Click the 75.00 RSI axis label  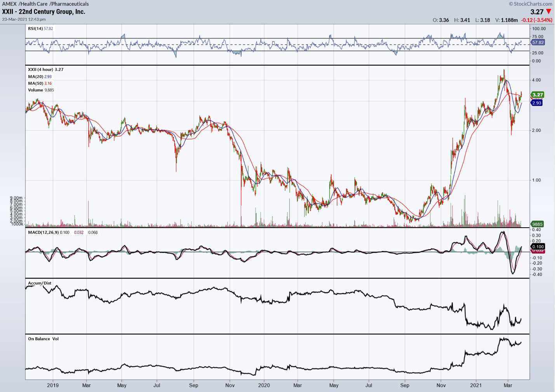(x=538, y=37)
